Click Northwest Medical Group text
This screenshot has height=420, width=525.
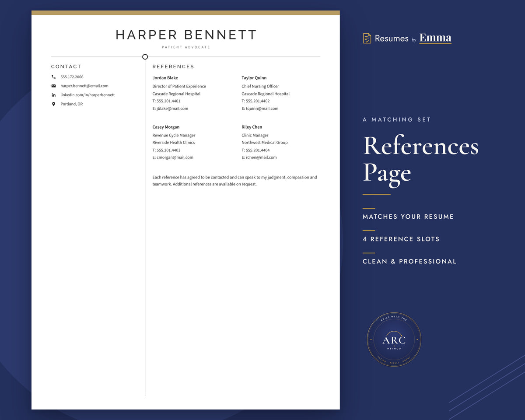click(x=265, y=143)
